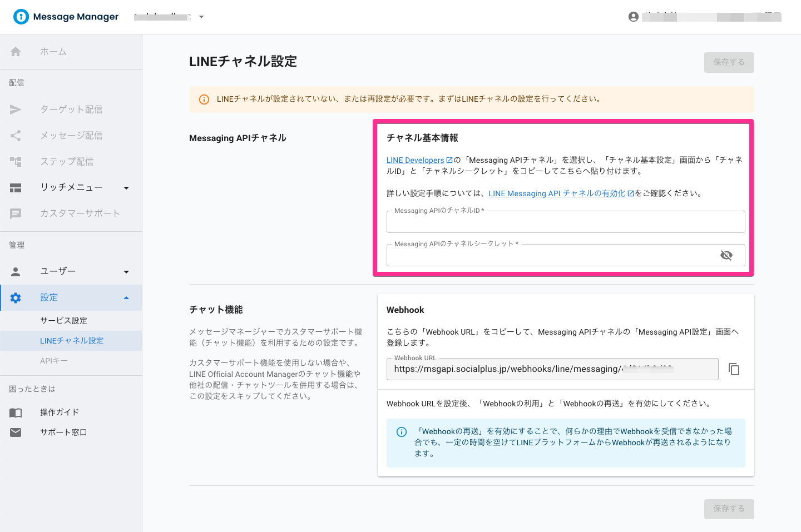Open メッセージ配信 menu item

point(71,136)
